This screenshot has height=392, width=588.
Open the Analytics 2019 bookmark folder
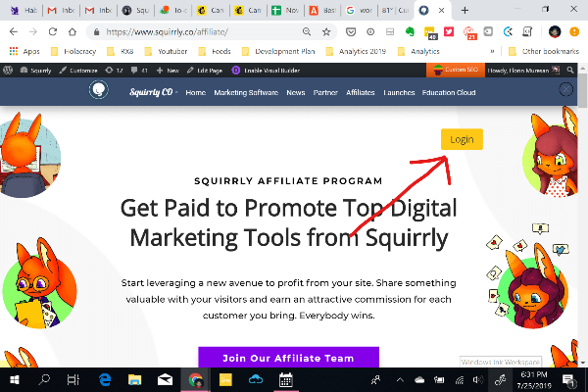tap(356, 51)
